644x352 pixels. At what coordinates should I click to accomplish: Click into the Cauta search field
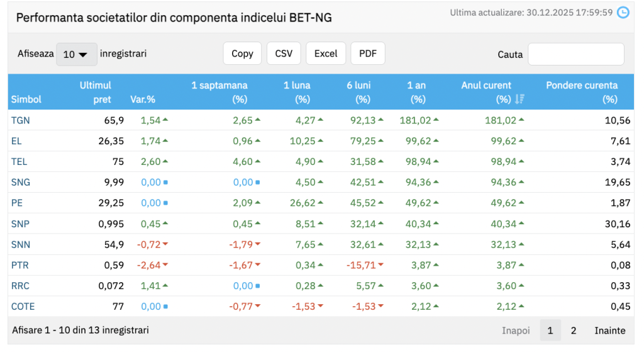click(x=575, y=54)
